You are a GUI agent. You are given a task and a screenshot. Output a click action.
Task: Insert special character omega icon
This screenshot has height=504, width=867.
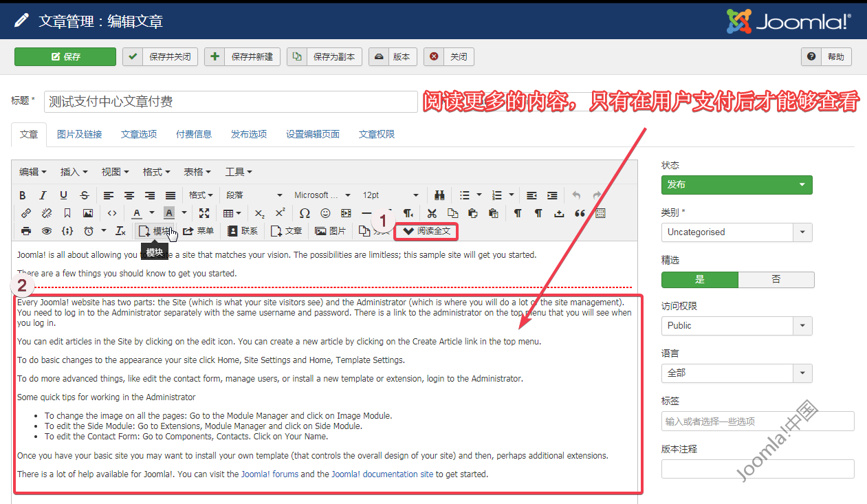point(305,213)
